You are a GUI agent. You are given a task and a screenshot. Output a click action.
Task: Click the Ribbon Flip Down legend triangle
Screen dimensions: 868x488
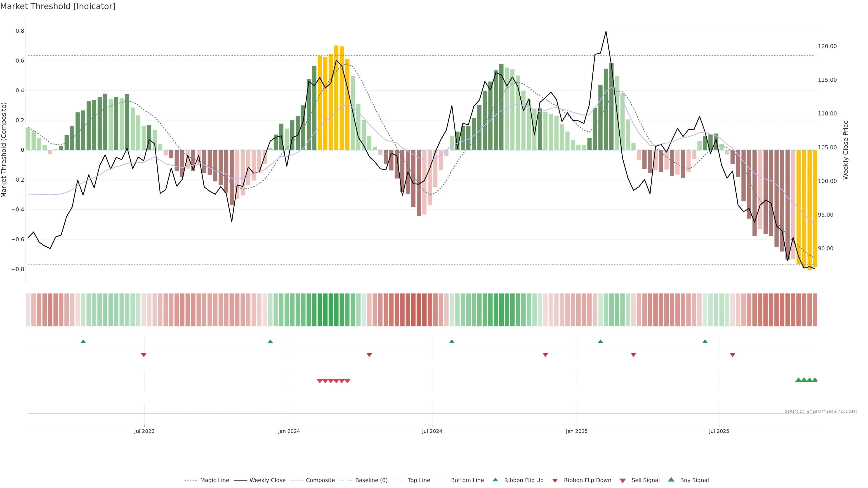coord(555,480)
